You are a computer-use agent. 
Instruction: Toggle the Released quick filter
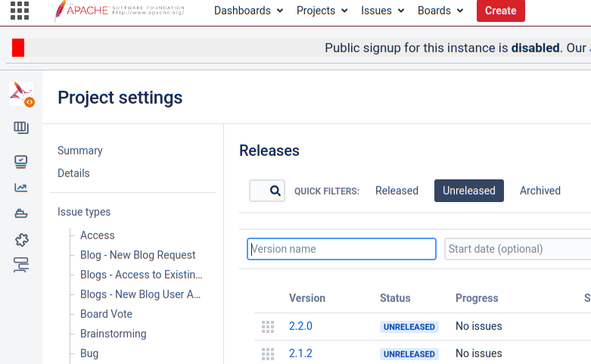tap(397, 191)
